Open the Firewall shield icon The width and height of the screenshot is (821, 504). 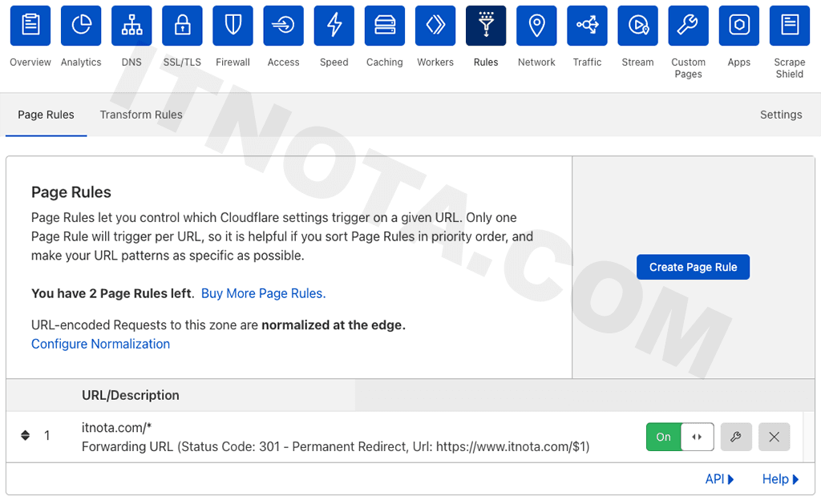coord(233,26)
